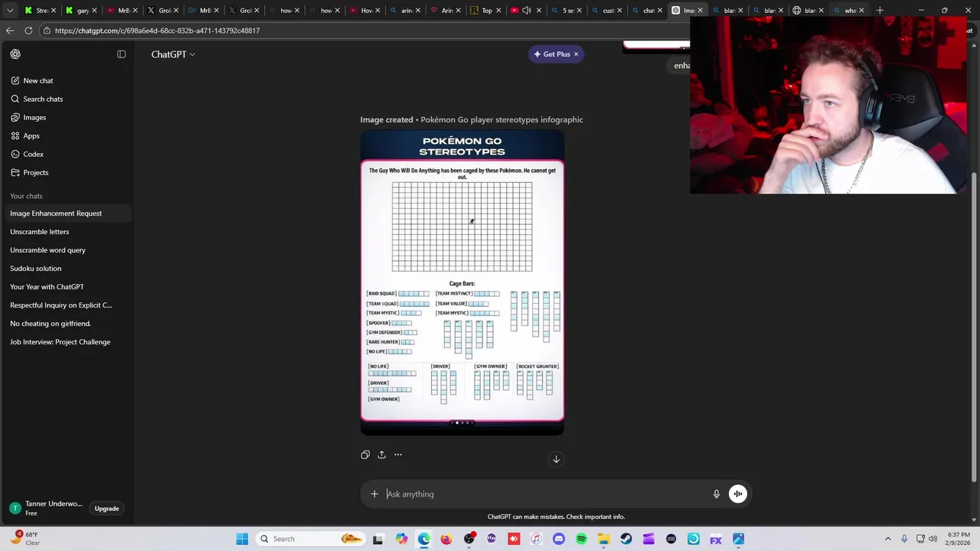The width and height of the screenshot is (980, 551).
Task: Open Job Interview: Project Challenge chat
Action: point(60,342)
